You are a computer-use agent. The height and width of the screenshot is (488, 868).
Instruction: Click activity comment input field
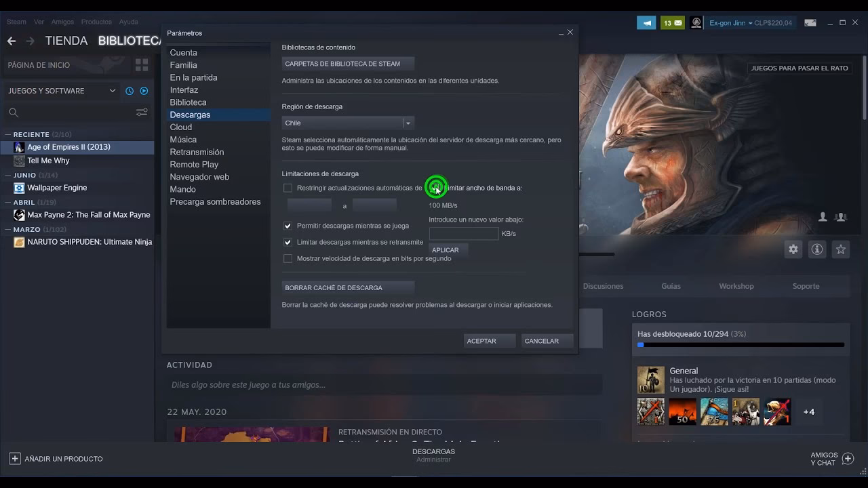tap(384, 385)
